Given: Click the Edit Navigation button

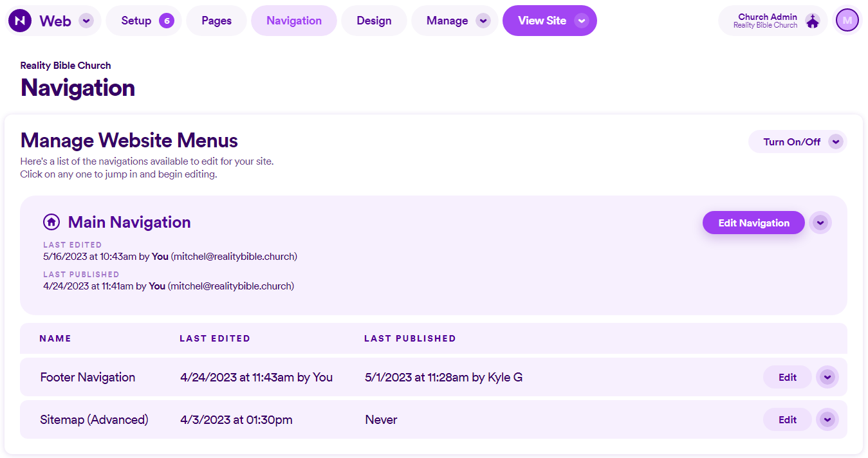Looking at the screenshot, I should [x=753, y=222].
